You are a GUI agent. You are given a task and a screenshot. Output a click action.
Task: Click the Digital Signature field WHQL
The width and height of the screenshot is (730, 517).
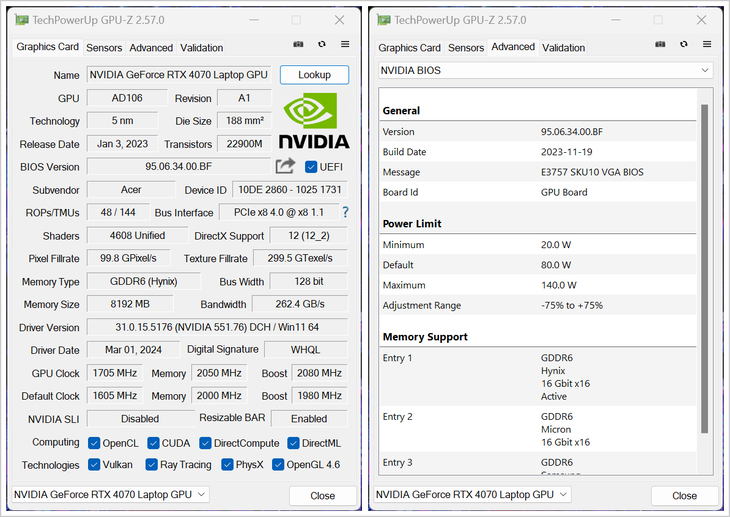tap(305, 350)
